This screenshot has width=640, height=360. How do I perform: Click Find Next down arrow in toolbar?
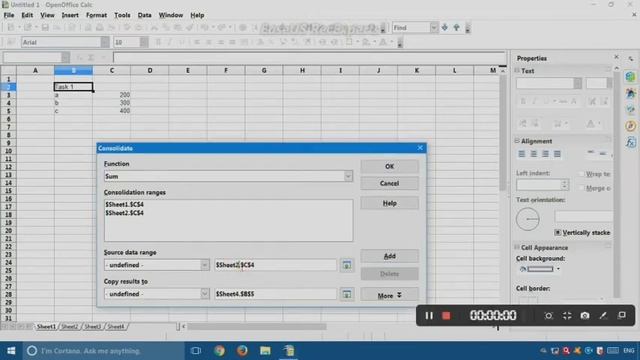click(x=445, y=27)
